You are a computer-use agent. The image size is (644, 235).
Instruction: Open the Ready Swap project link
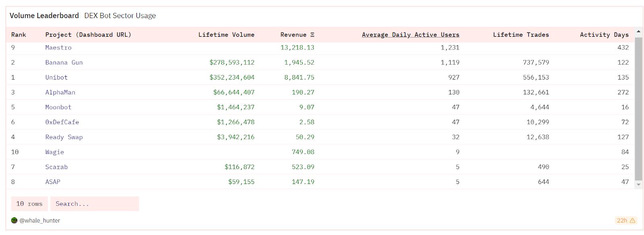pyautogui.click(x=64, y=137)
